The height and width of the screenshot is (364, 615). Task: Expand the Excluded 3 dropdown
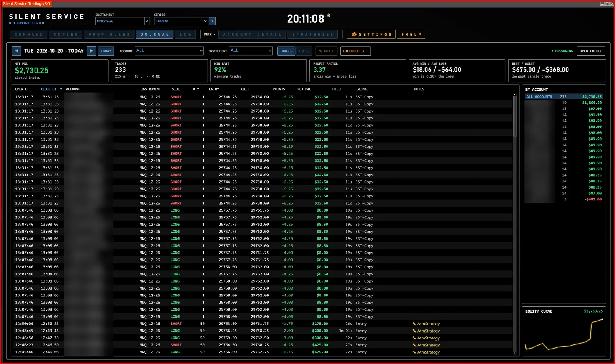coord(356,51)
